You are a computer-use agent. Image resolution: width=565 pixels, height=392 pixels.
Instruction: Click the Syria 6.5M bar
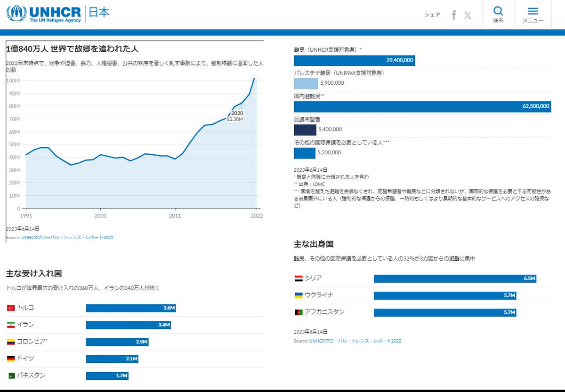(455, 278)
